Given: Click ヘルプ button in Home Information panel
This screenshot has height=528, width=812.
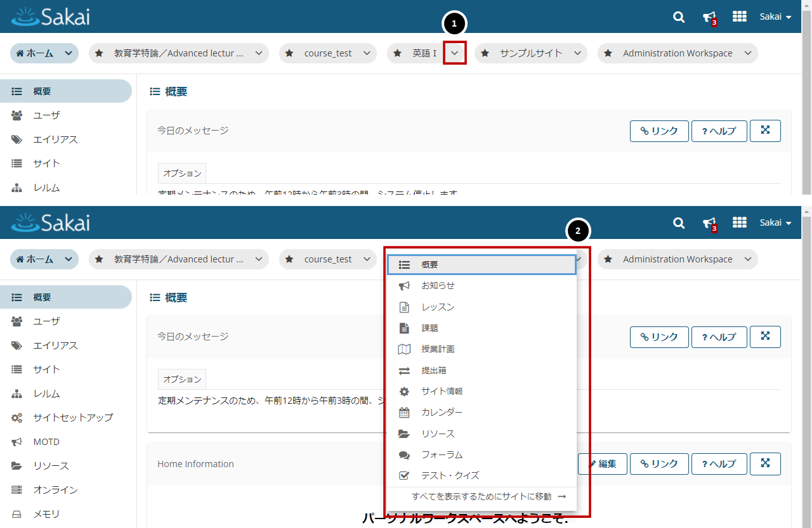Looking at the screenshot, I should pos(719,464).
